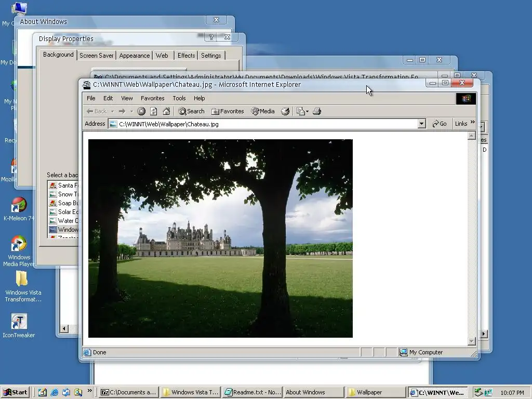Open the Windows Vista Transformation folder icon
This screenshot has height=399, width=532.
(x=23, y=286)
